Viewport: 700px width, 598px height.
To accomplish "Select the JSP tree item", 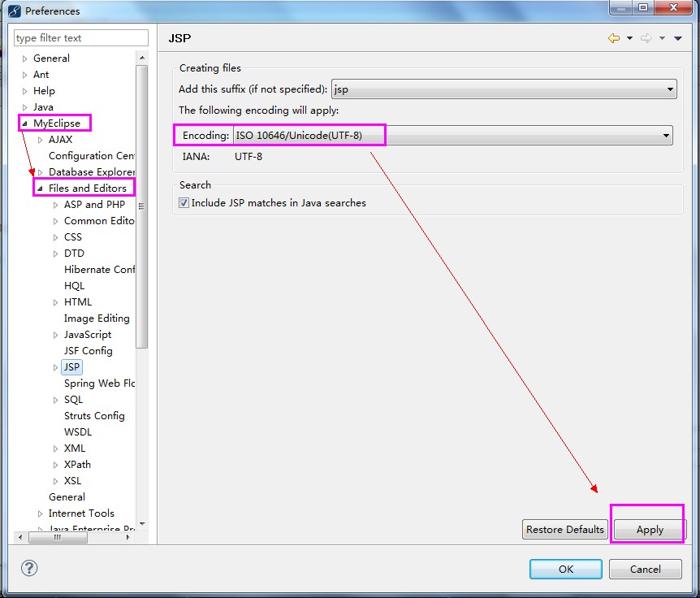I will (x=71, y=367).
